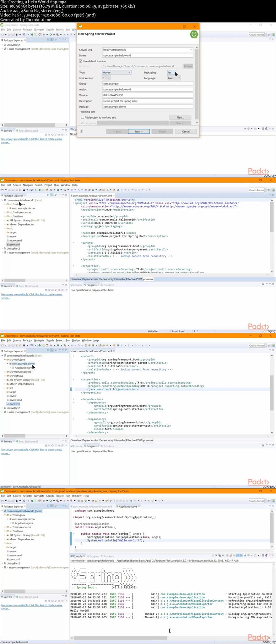
Task: Move console horizontal scrollbar in the 00:05:27 frame
Action: point(120,638)
